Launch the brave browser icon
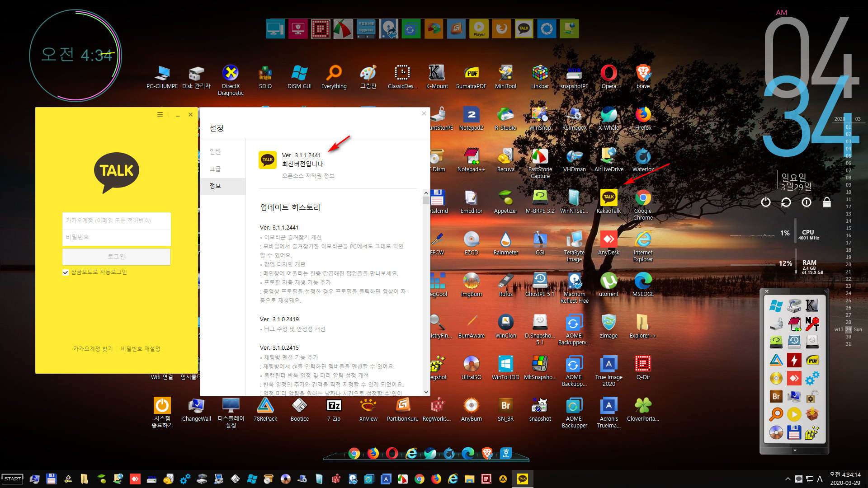The width and height of the screenshot is (868, 488). pos(643,77)
